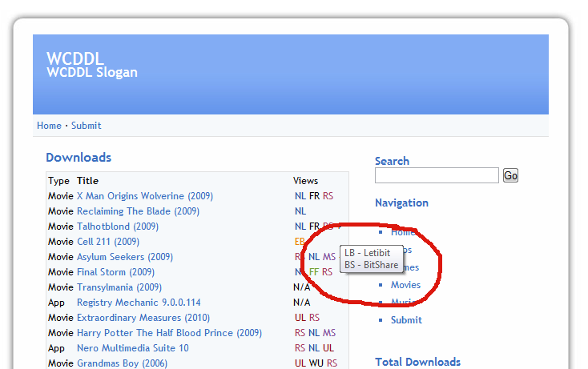Click the WCDDL site title header
Image resolution: width=588 pixels, height=369 pixels.
click(73, 58)
